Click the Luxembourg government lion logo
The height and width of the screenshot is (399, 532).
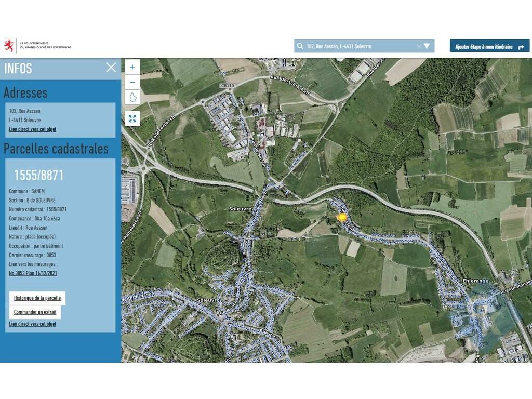point(9,46)
